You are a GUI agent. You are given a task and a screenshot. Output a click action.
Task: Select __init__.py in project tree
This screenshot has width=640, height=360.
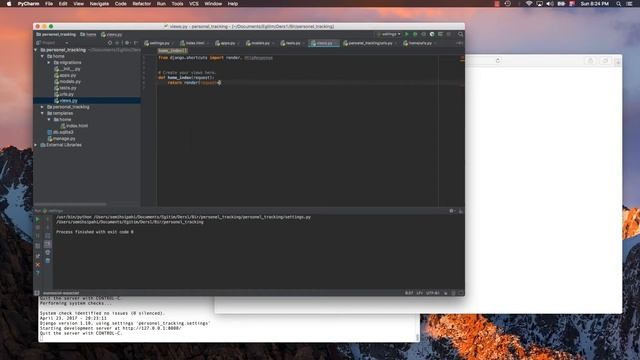[70, 69]
